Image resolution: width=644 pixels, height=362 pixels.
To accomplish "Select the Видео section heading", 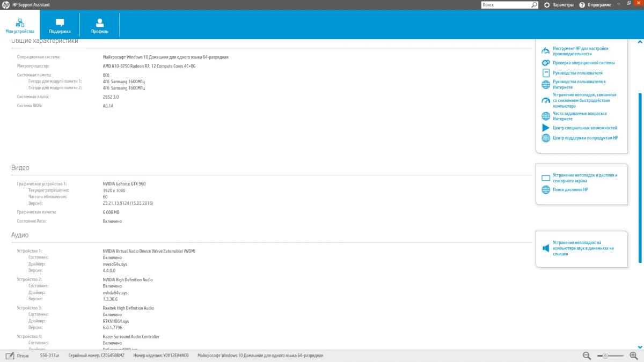I will 20,168.
